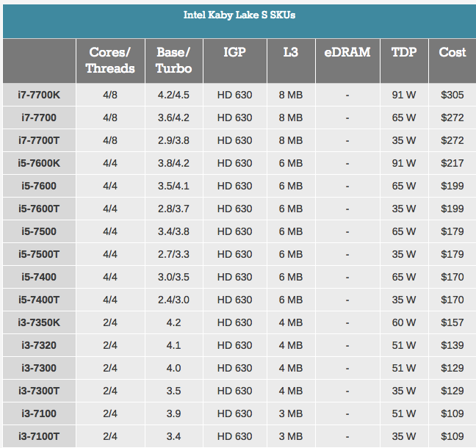The height and width of the screenshot is (448, 476).
Task: Select the HD 630 IGP for i3-7300T
Action: click(234, 391)
